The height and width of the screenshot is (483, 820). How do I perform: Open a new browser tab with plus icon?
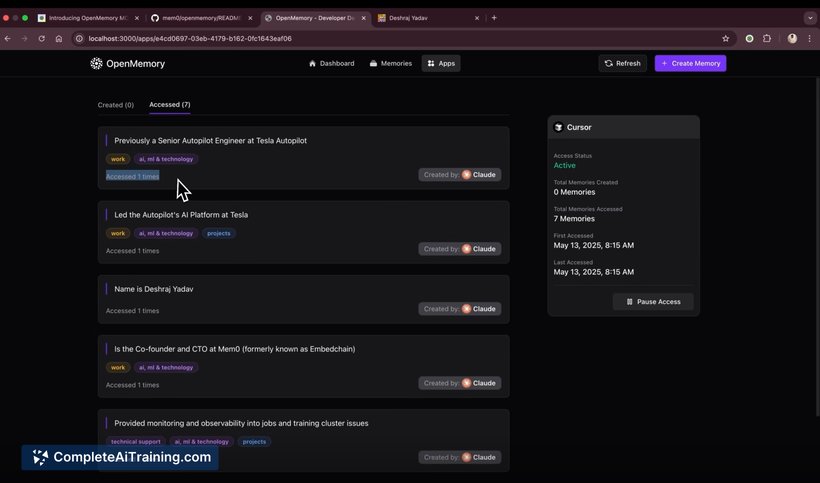pos(494,18)
